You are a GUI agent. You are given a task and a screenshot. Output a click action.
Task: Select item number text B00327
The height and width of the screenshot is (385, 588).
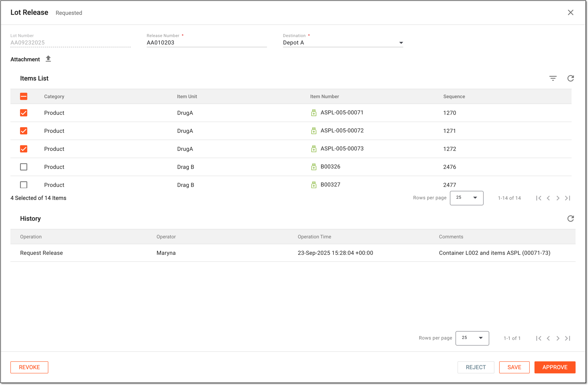330,185
